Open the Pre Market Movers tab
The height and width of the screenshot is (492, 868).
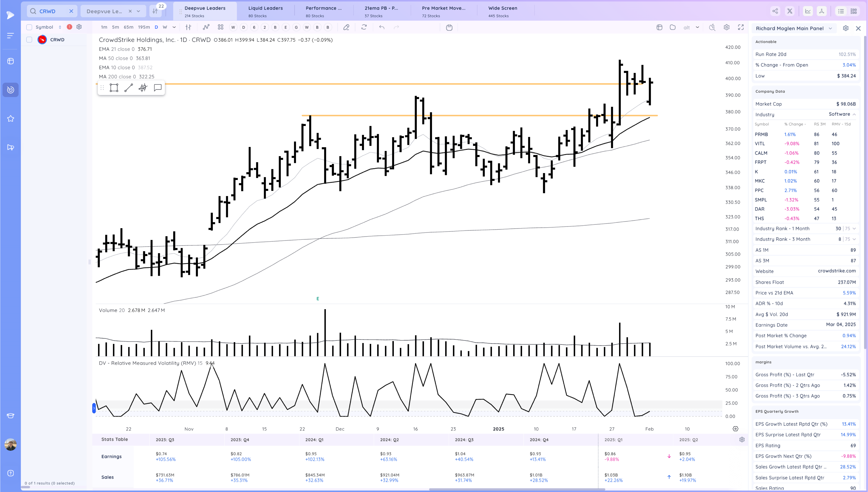[x=443, y=11]
